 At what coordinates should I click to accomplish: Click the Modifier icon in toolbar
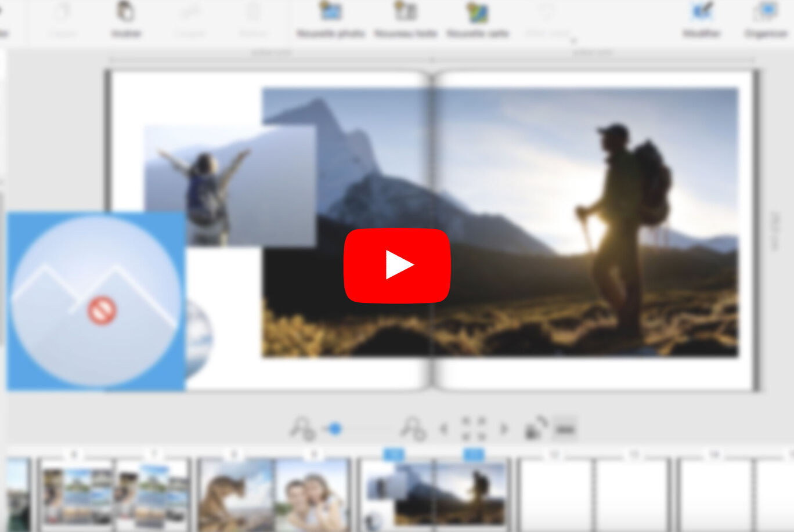pyautogui.click(x=702, y=12)
